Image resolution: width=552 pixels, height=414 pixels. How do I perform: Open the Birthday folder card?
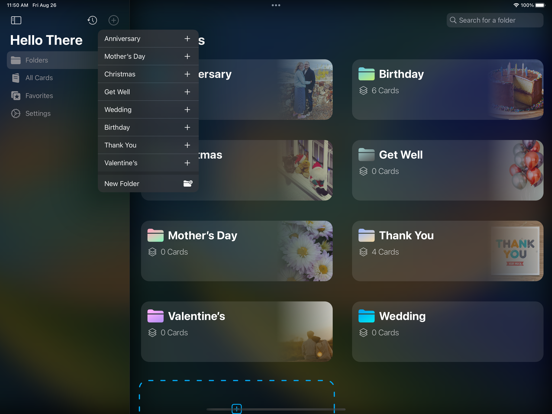(448, 89)
